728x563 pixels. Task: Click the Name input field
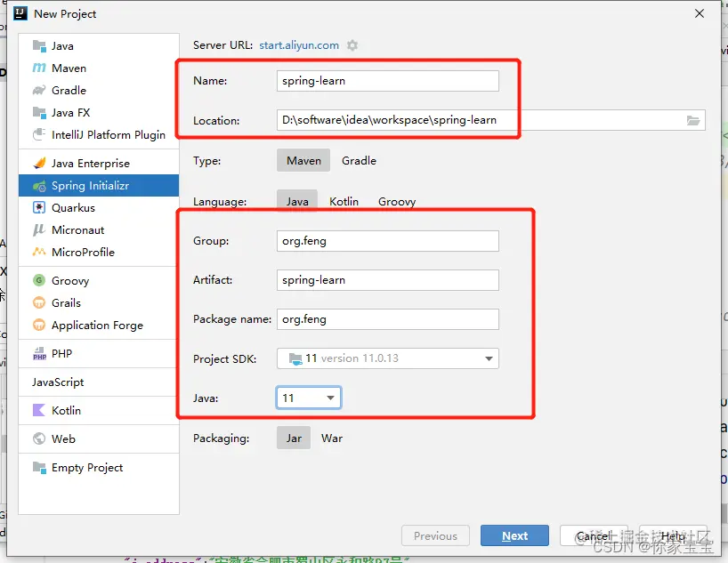pos(388,81)
